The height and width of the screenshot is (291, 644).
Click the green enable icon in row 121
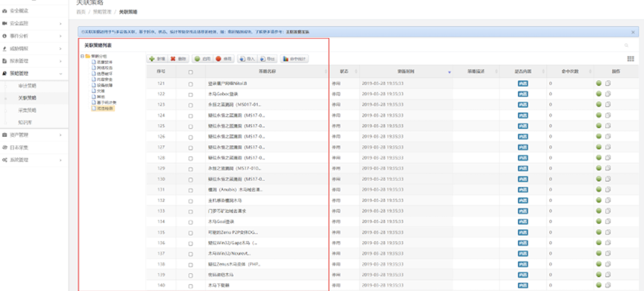[599, 83]
